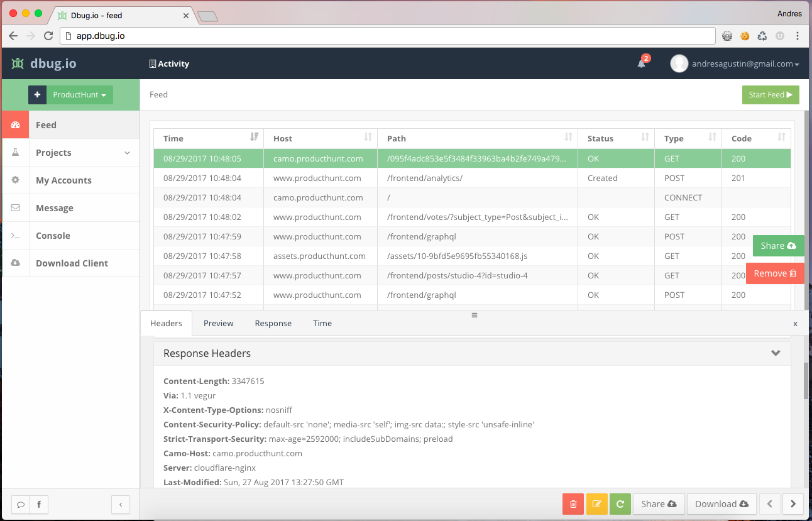Viewport: 812px width, 521px height.
Task: Click the user avatar picture
Action: point(679,63)
